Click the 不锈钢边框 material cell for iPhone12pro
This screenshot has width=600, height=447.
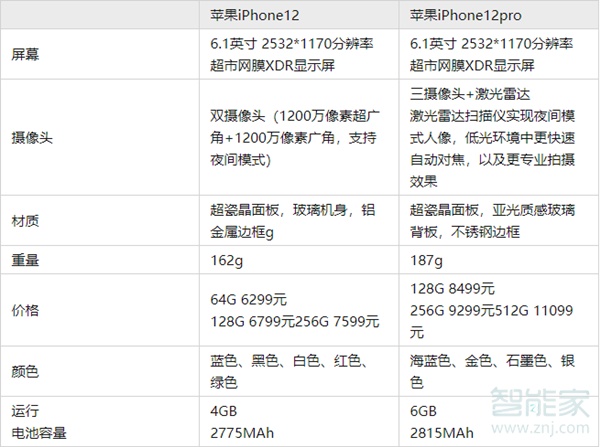[499, 221]
